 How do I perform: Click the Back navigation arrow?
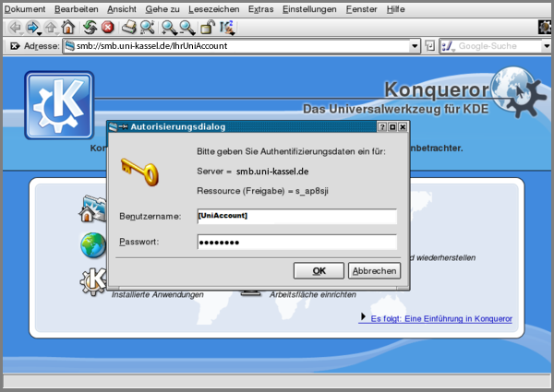(13, 27)
